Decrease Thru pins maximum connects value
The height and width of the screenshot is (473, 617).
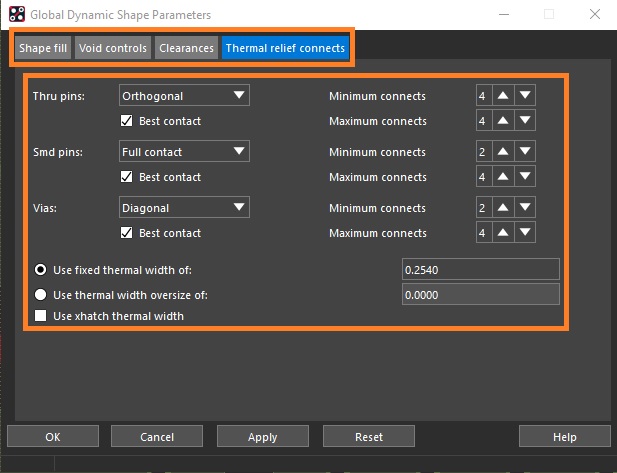point(526,121)
